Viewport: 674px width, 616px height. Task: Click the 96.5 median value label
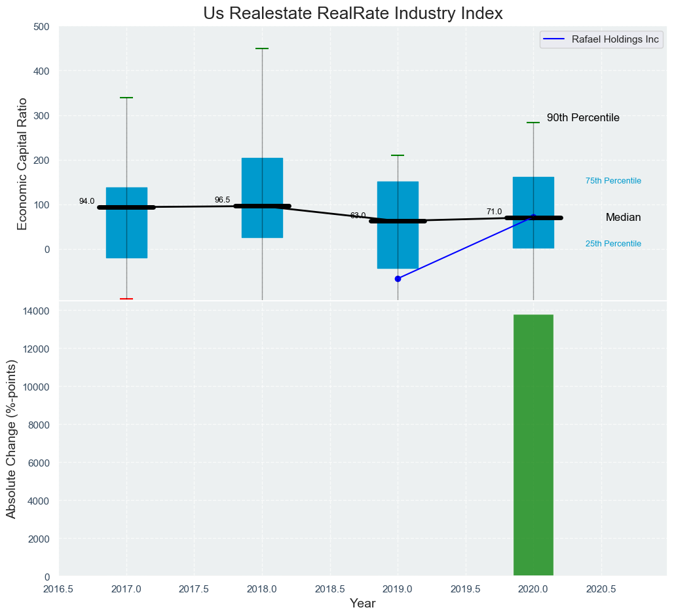coord(222,200)
